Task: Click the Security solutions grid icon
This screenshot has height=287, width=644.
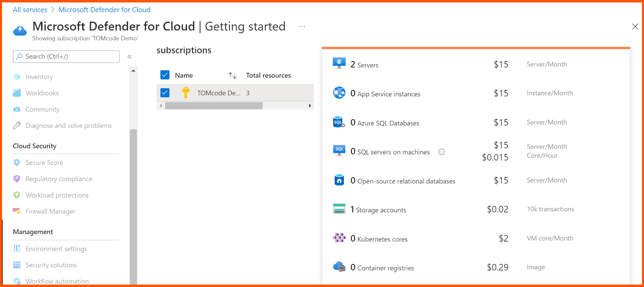Action: (17, 265)
